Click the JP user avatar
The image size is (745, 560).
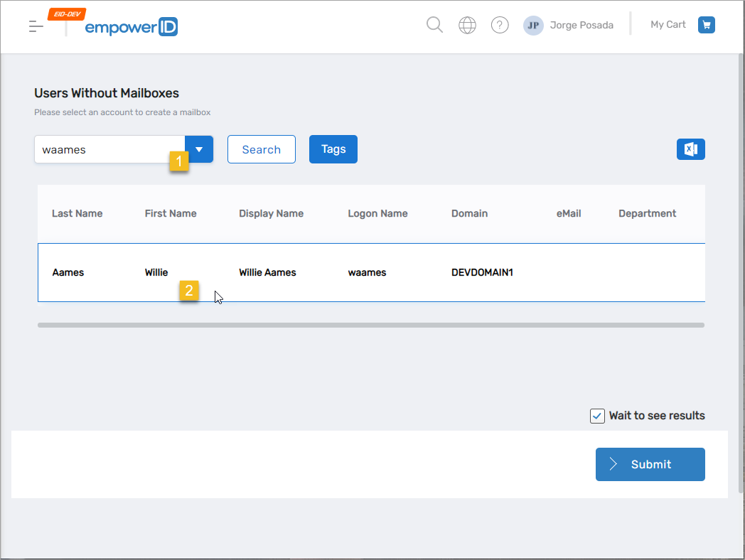533,26
